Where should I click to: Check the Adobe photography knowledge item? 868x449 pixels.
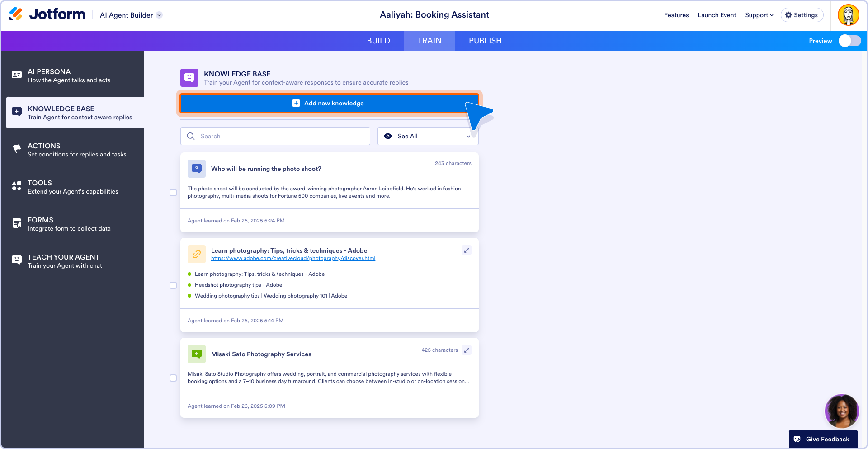coord(173,285)
